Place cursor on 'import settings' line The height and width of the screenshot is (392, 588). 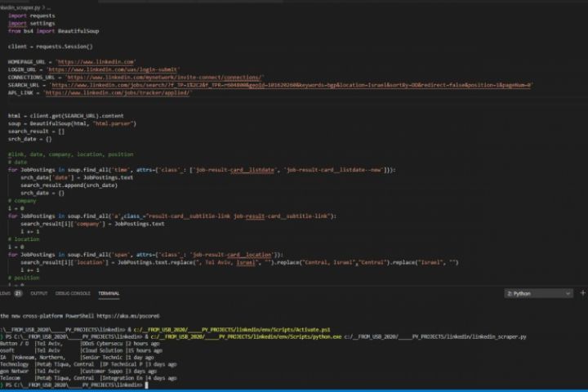32,23
